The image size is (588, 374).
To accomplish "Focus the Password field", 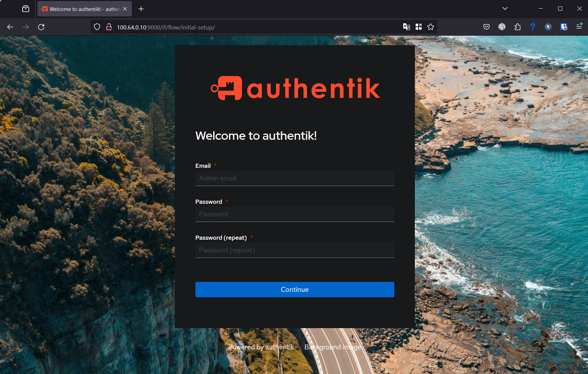I will pos(295,214).
